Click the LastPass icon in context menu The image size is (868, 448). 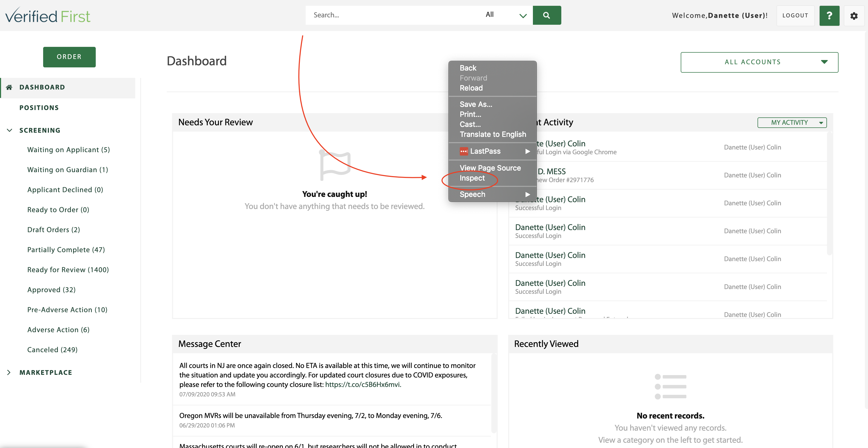tap(464, 151)
